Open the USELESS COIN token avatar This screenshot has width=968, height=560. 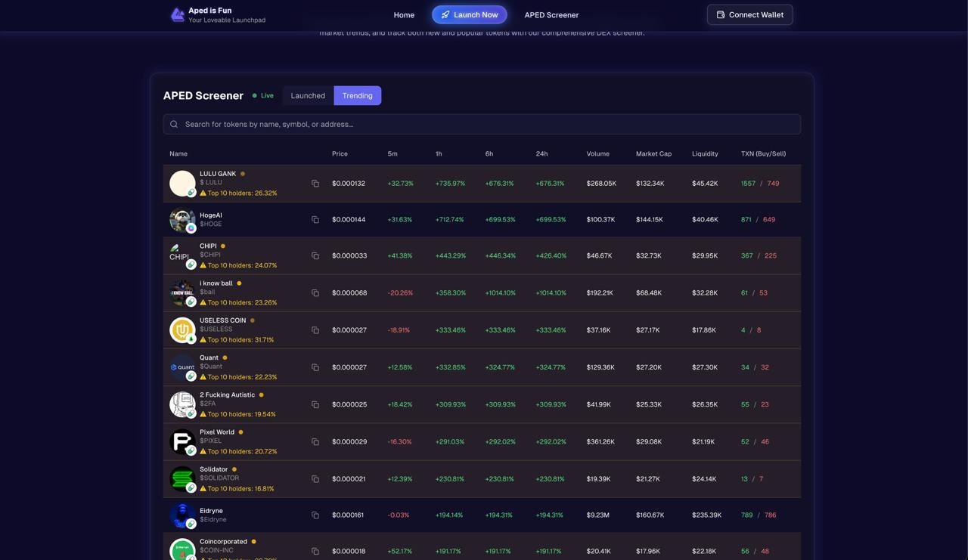(x=182, y=330)
